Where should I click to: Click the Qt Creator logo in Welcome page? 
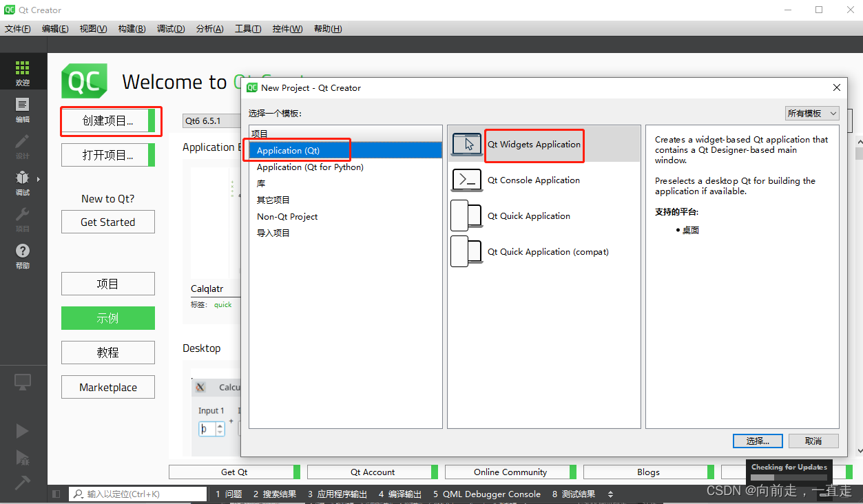(x=85, y=81)
